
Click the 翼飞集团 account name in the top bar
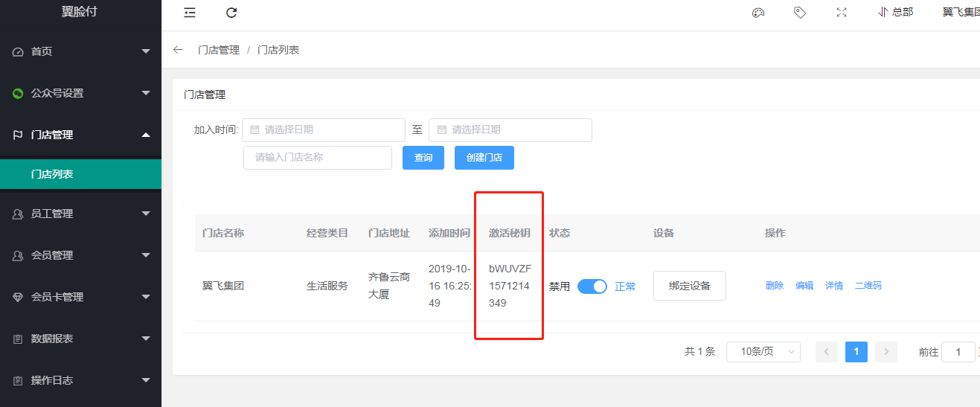point(961,12)
